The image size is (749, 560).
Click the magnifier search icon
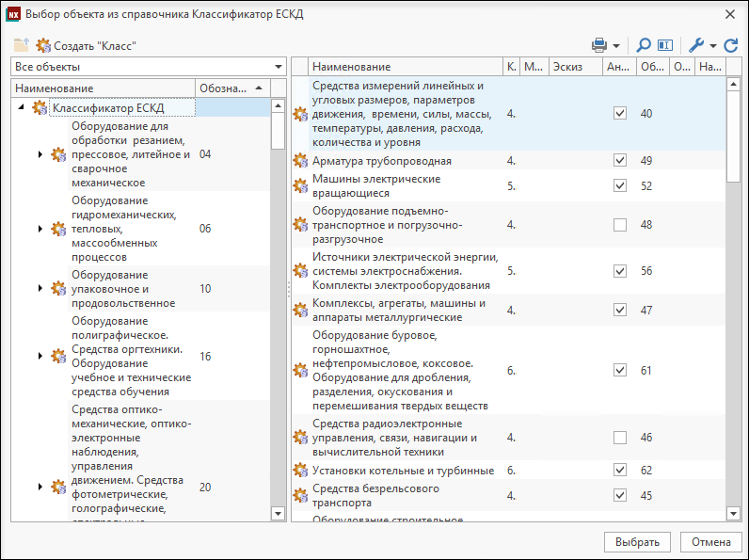click(x=644, y=45)
